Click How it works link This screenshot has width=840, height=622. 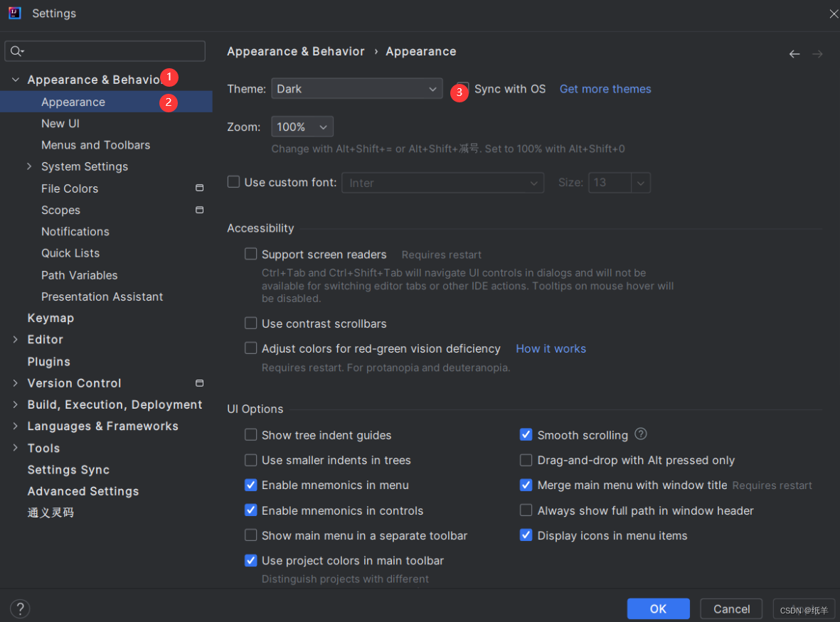coord(551,348)
